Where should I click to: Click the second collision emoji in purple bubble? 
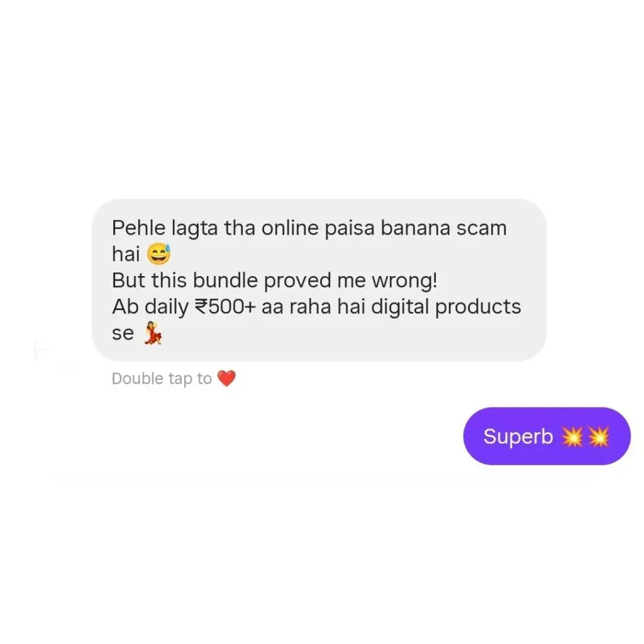[599, 436]
